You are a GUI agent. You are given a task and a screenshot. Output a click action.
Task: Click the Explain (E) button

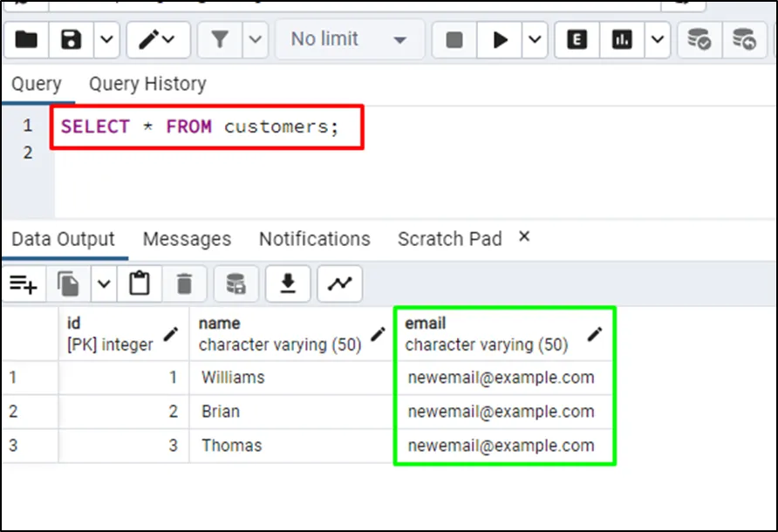pyautogui.click(x=576, y=40)
